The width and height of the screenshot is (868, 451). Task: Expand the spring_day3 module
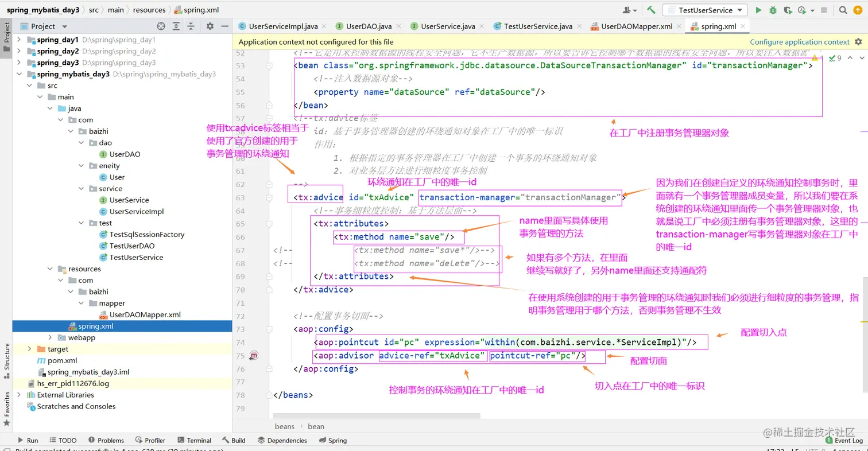19,63
